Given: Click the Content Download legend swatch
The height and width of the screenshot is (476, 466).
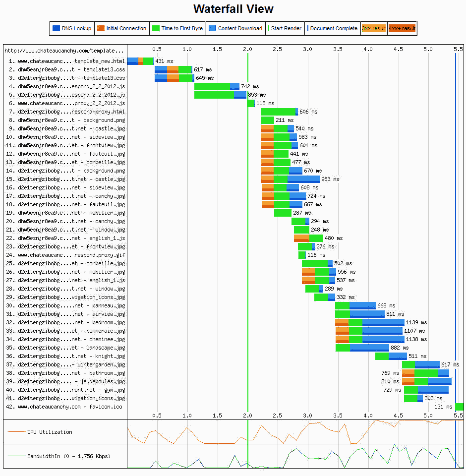Looking at the screenshot, I should click(x=212, y=28).
